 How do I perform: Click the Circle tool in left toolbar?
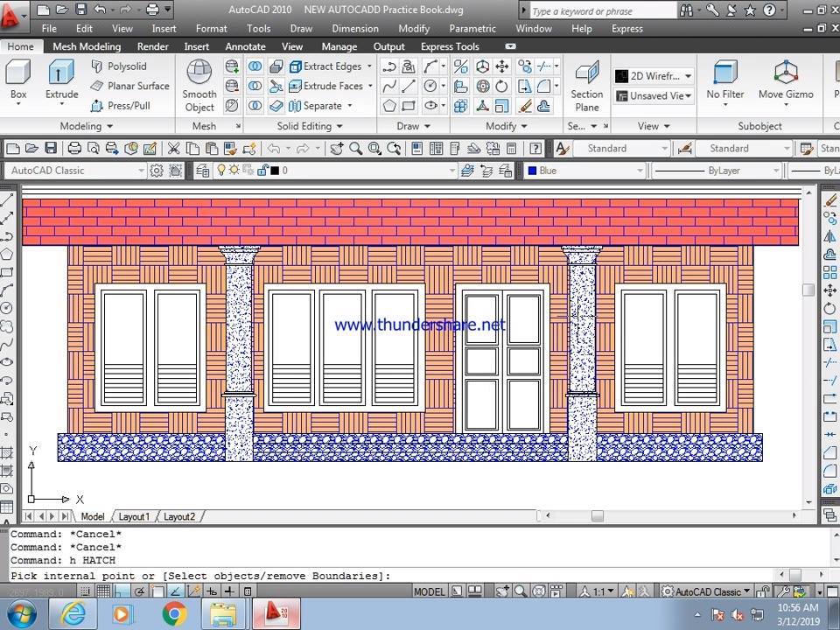[6, 308]
